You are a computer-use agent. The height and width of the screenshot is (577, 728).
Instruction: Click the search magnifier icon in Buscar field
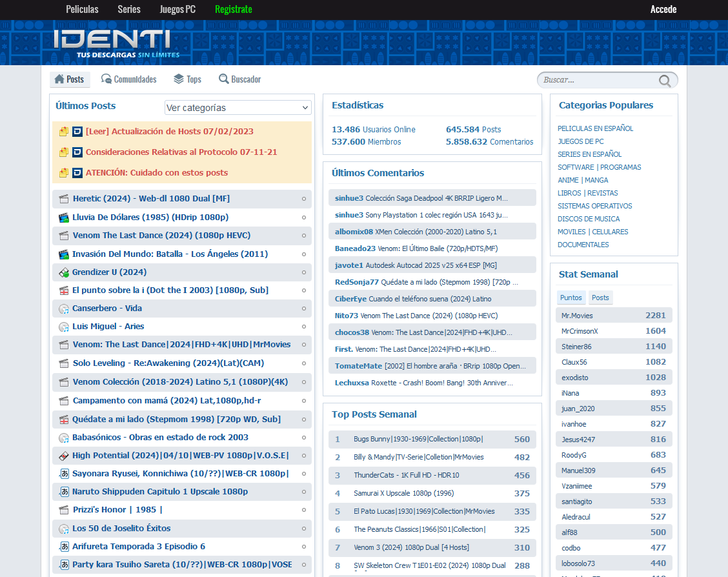pyautogui.click(x=664, y=81)
